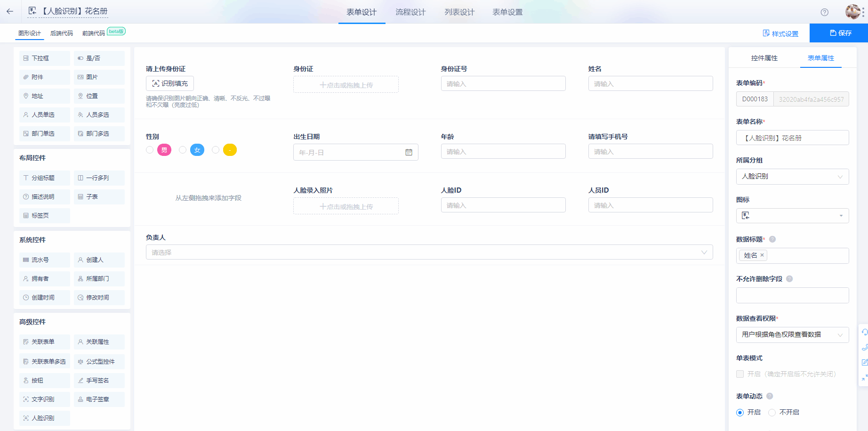Enable the 单表模式 开启 checkbox

(x=740, y=374)
